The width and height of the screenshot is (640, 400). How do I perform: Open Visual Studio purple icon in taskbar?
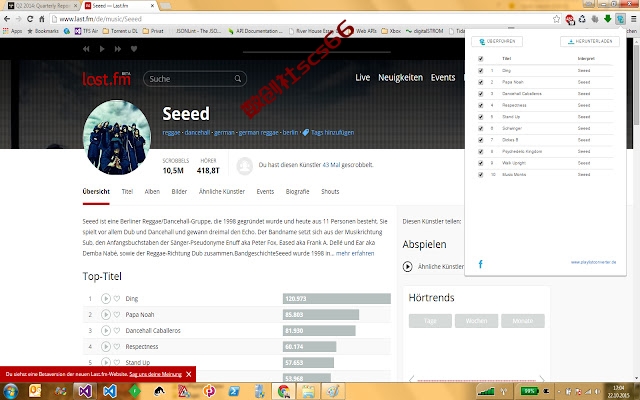click(85, 391)
